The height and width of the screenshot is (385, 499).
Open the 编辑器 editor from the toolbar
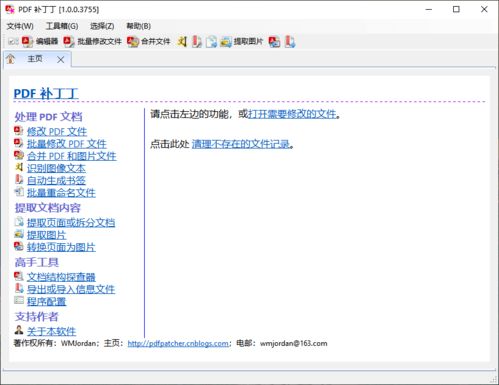[x=40, y=41]
